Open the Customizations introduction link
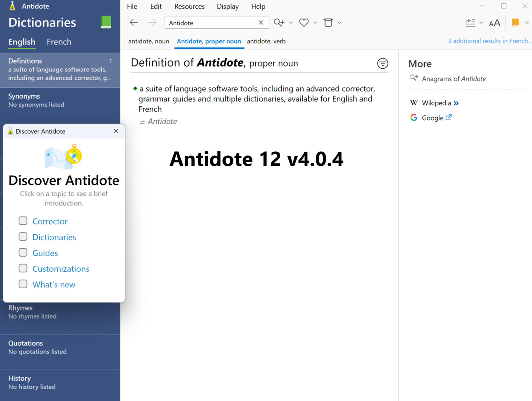 coord(61,268)
